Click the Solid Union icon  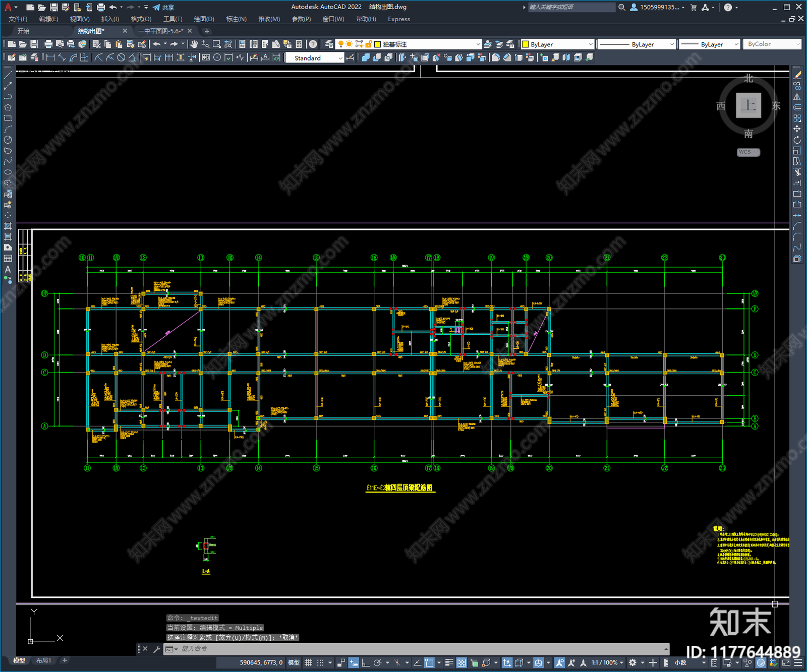pyautogui.click(x=366, y=57)
